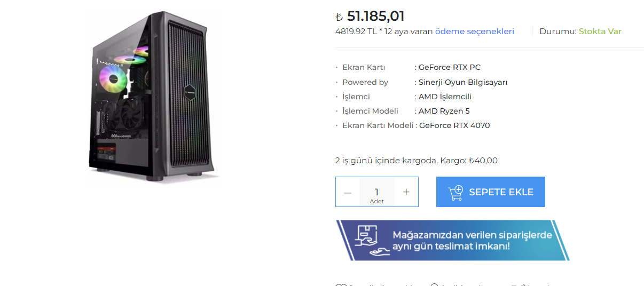This screenshot has height=286, width=644.
Task: Click the 51.185,01 price amount
Action: tap(376, 16)
